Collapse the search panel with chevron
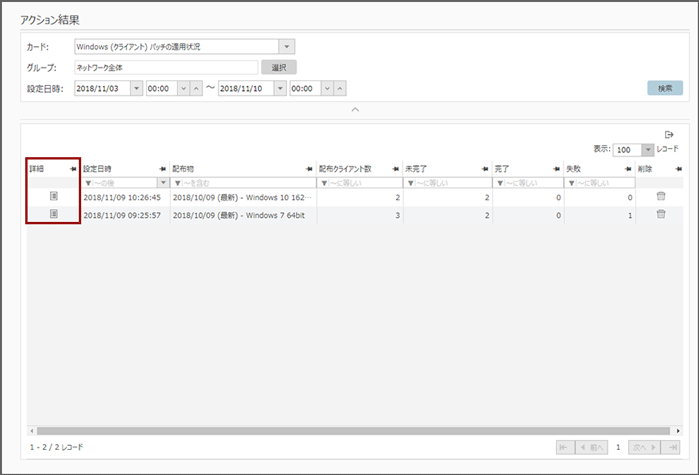The image size is (699, 475). tap(354, 109)
